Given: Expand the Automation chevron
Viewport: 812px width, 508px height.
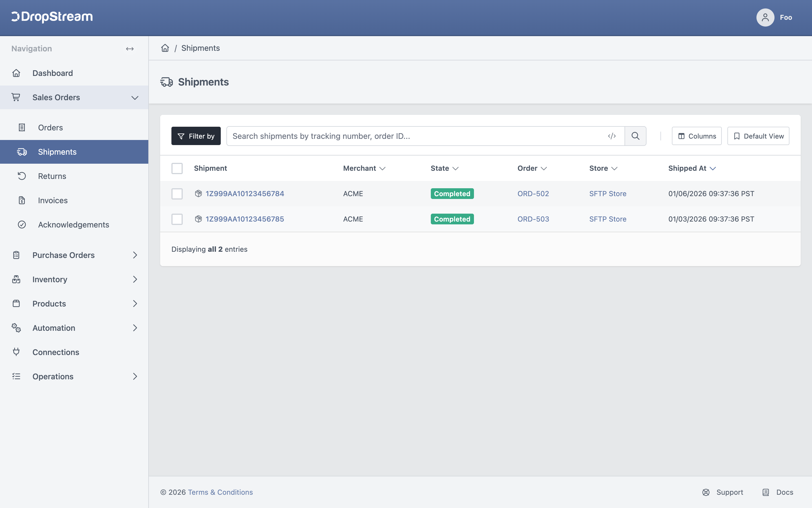Looking at the screenshot, I should [135, 328].
